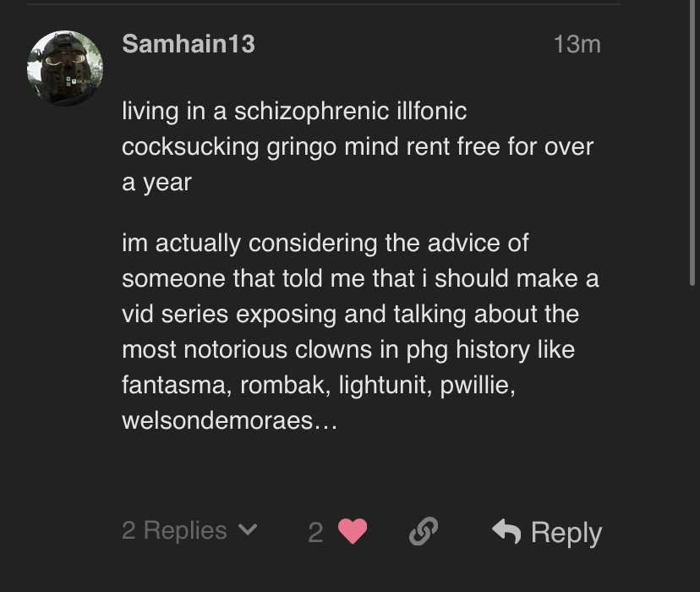The image size is (700, 592).
Task: Open the 13m post timestamp
Action: tap(577, 44)
